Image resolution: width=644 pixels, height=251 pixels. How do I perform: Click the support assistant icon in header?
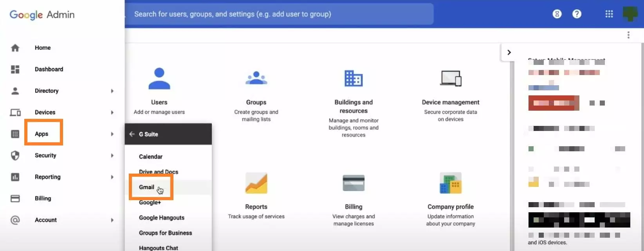click(557, 14)
